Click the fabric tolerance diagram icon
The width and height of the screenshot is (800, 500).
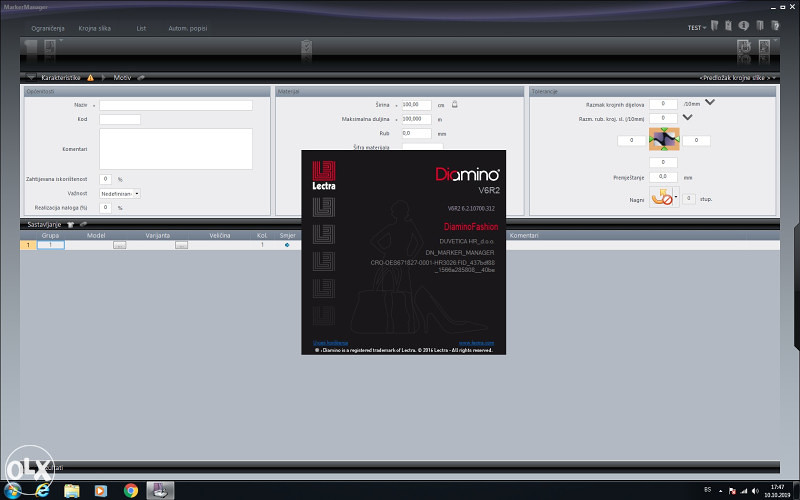[664, 139]
